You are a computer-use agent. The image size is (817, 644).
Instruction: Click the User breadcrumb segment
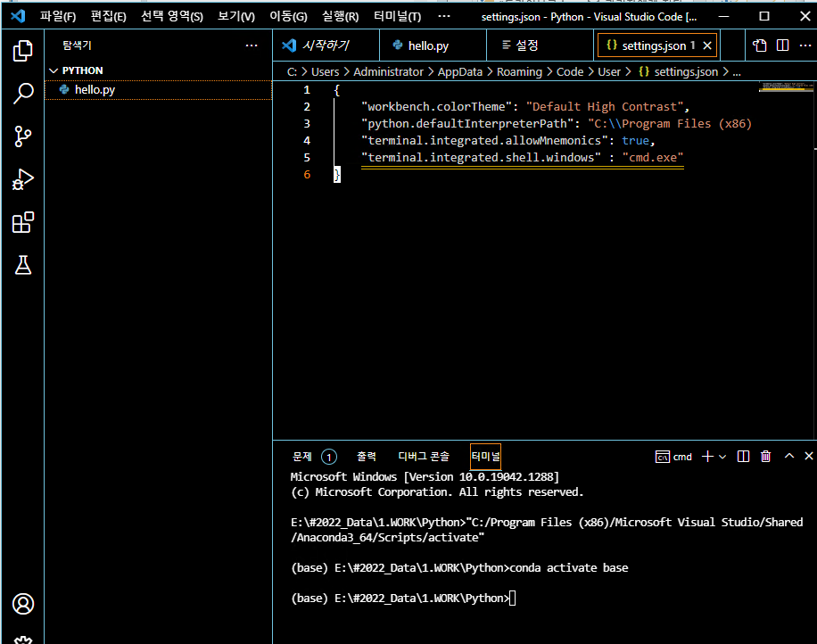point(609,72)
